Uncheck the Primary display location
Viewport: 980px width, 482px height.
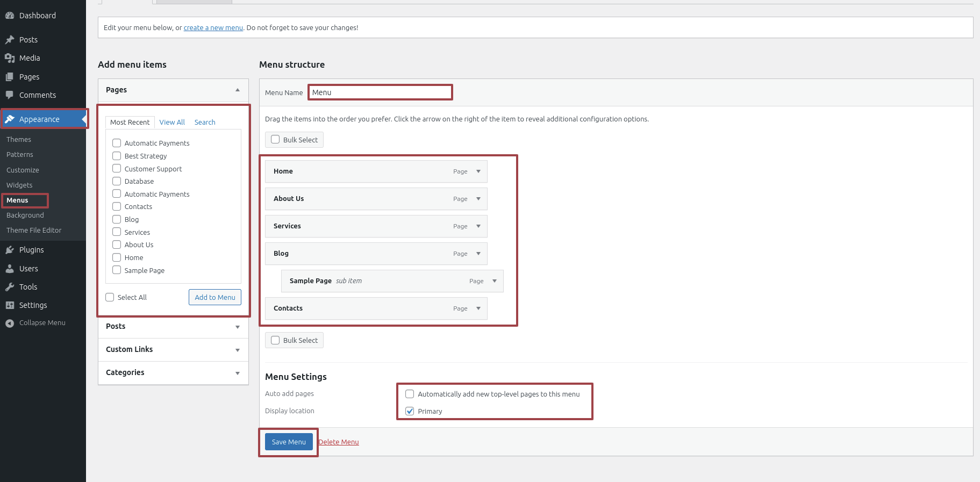tap(410, 411)
